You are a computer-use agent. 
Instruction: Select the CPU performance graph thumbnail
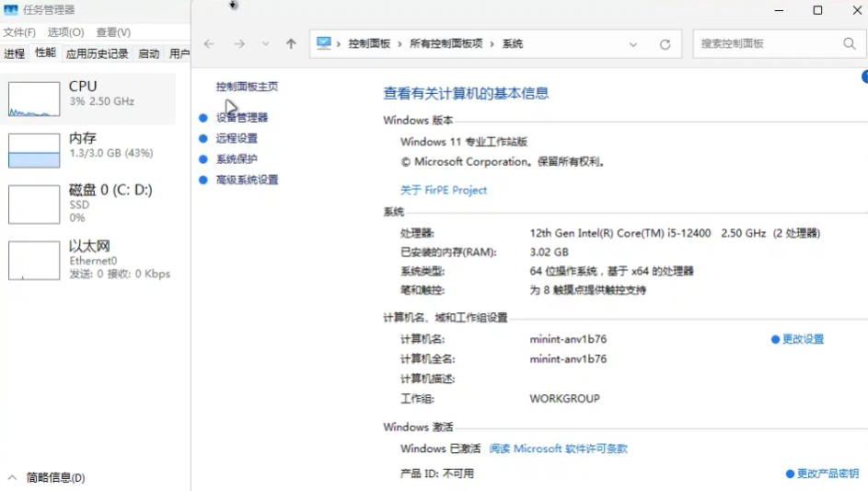(34, 99)
